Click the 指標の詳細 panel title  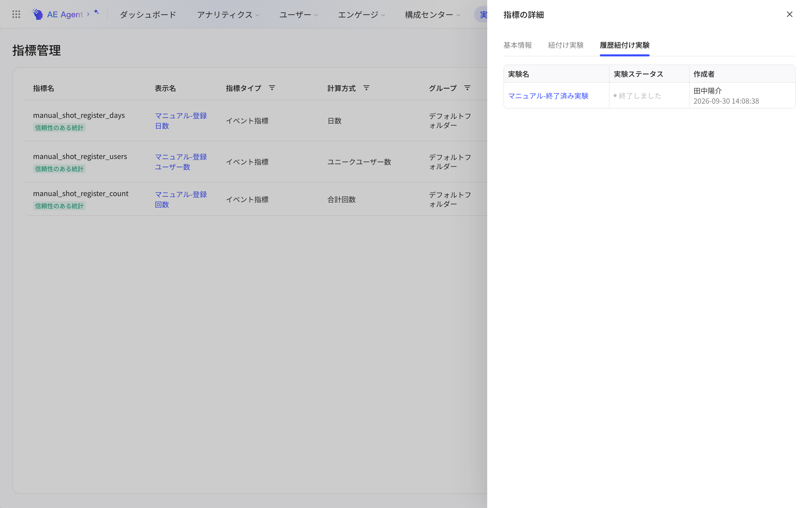523,15
